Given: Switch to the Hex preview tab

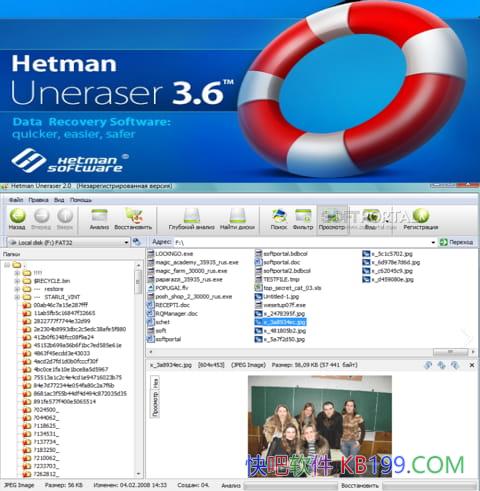Looking at the screenshot, I should click(x=156, y=383).
